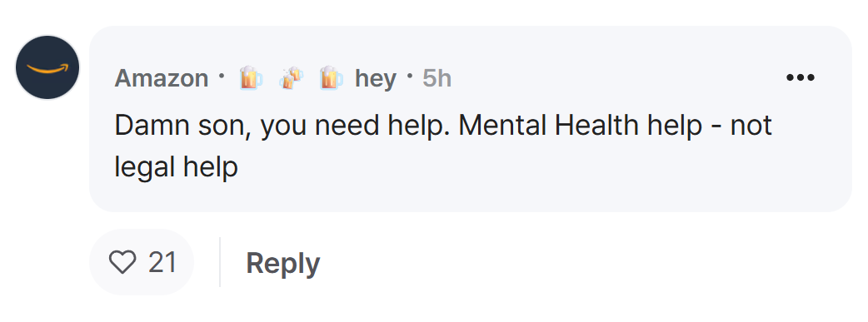The image size is (868, 322).
Task: View the 21 likes count
Action: click(x=162, y=262)
